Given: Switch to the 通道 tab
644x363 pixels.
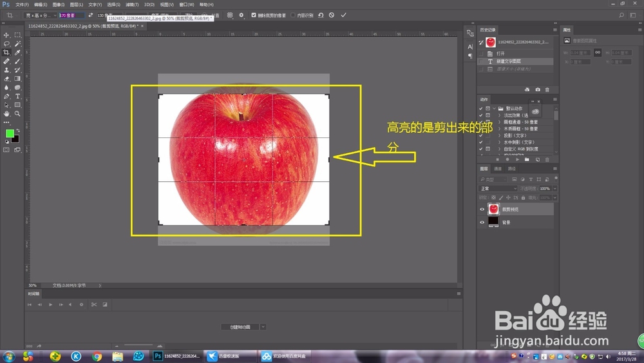Looking at the screenshot, I should (498, 168).
